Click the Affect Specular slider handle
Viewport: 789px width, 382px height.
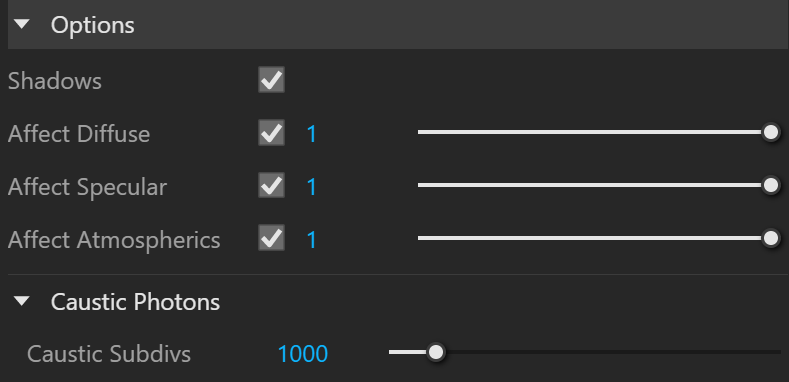point(771,185)
